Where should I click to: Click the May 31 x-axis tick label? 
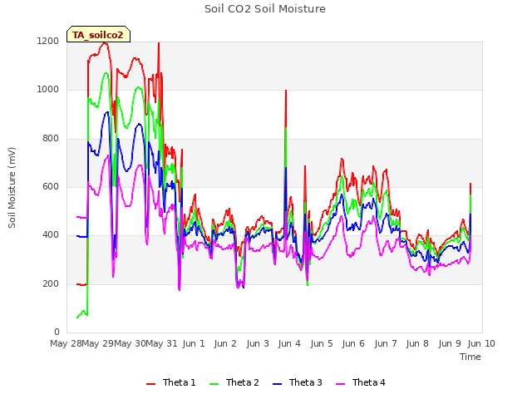click(161, 343)
